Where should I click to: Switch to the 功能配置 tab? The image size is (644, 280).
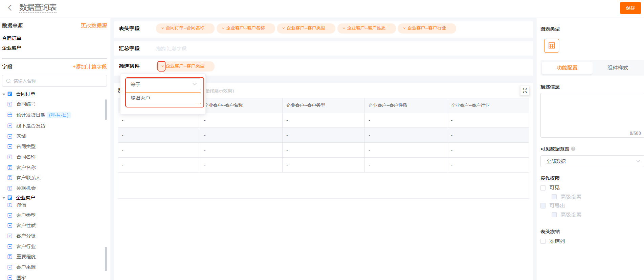567,68
